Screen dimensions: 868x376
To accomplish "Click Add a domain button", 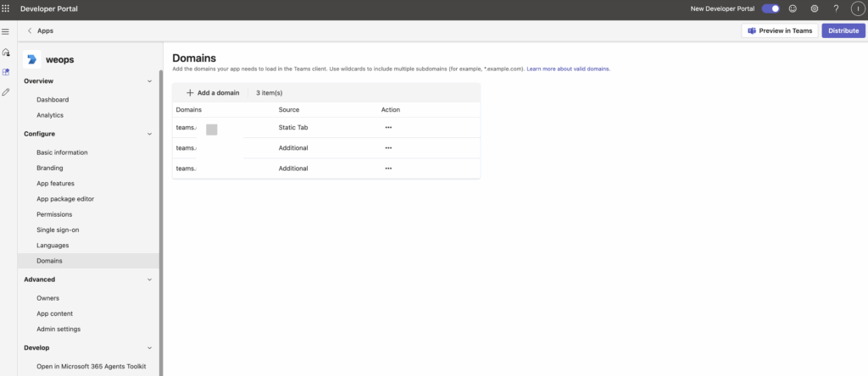I will tap(213, 93).
